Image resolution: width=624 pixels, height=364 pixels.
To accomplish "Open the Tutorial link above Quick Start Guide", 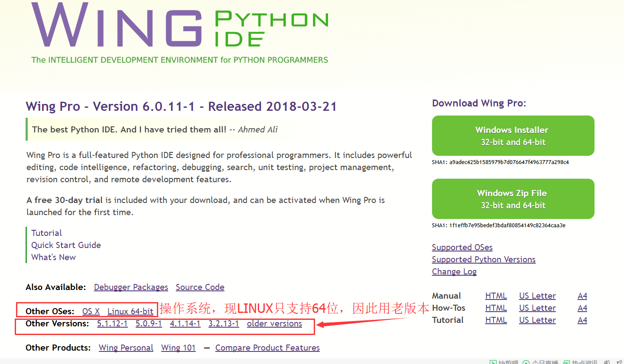I will point(46,233).
